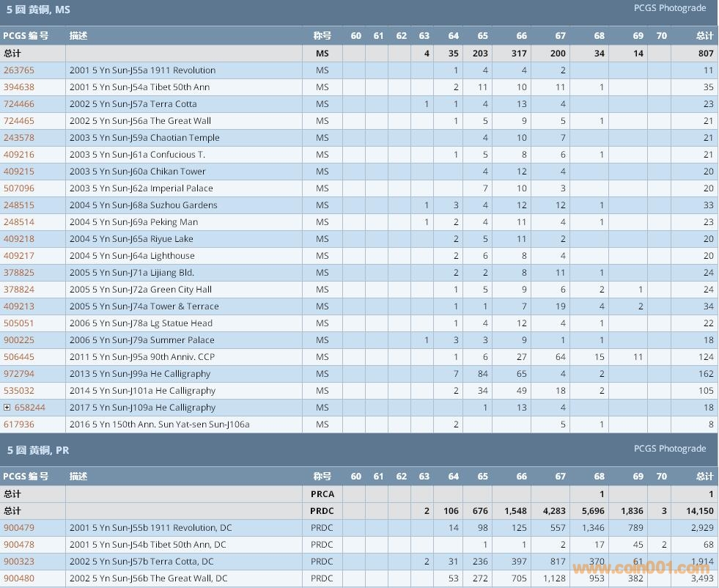Image resolution: width=719 pixels, height=588 pixels.
Task: Open PCGS number 394638 link
Action: pos(19,87)
